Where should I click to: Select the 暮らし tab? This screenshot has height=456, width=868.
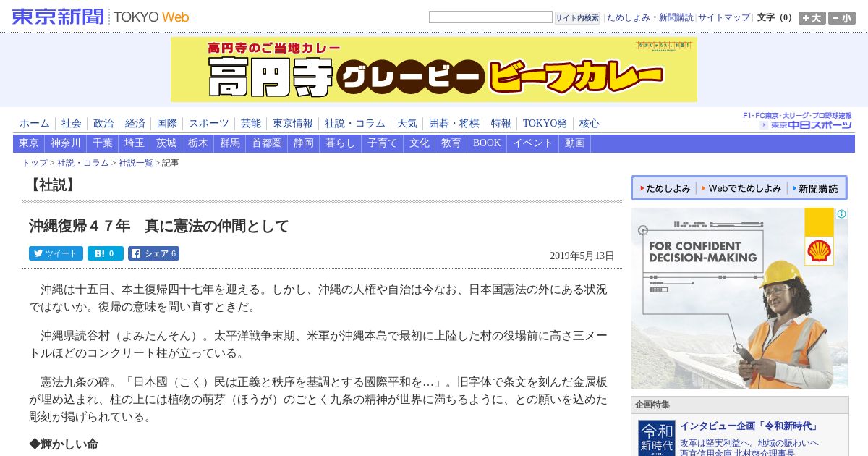[x=341, y=143]
